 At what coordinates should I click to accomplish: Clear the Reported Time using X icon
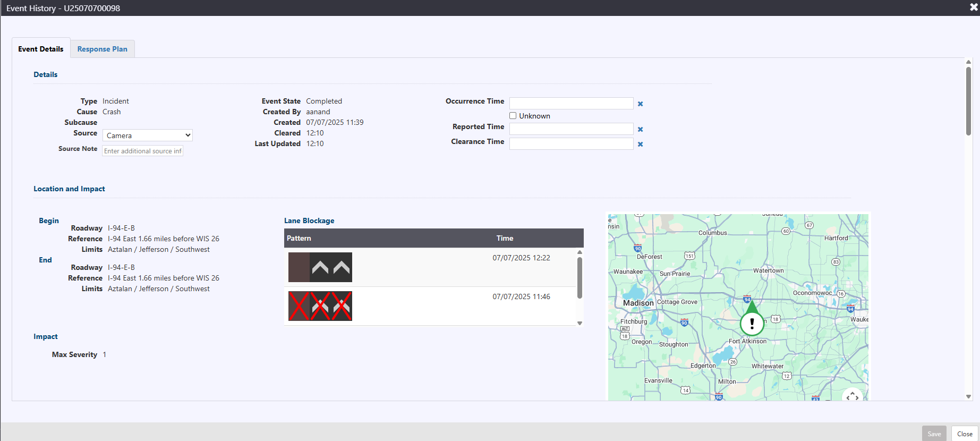coord(640,130)
